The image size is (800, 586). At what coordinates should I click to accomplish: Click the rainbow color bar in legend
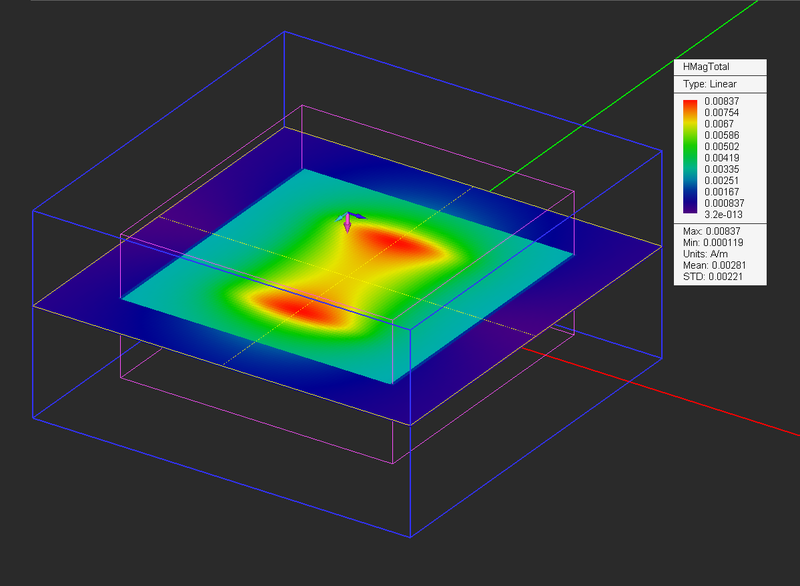click(690, 155)
